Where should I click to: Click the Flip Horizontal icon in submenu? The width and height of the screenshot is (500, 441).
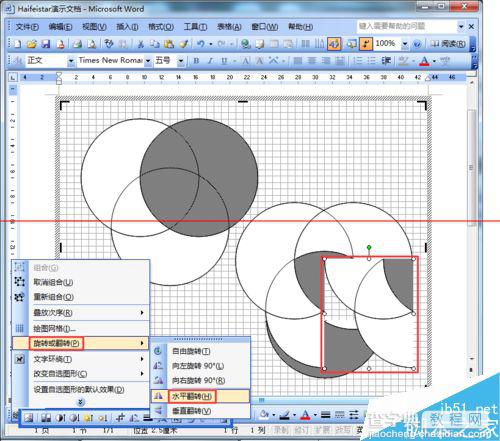point(158,396)
